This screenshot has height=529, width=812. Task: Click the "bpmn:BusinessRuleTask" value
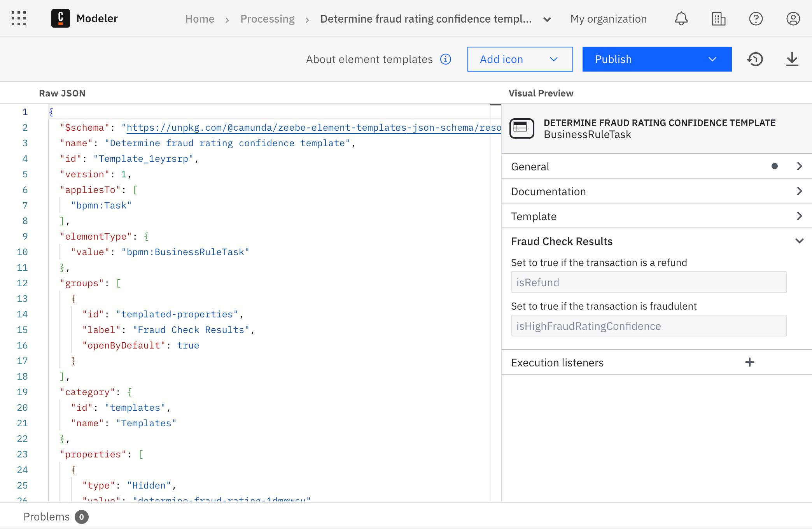185,252
